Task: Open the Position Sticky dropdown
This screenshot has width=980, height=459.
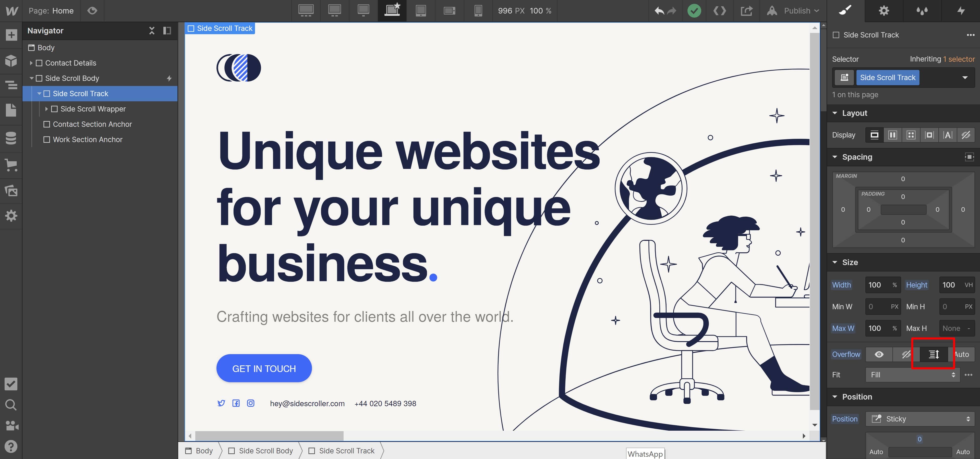Action: (x=920, y=419)
